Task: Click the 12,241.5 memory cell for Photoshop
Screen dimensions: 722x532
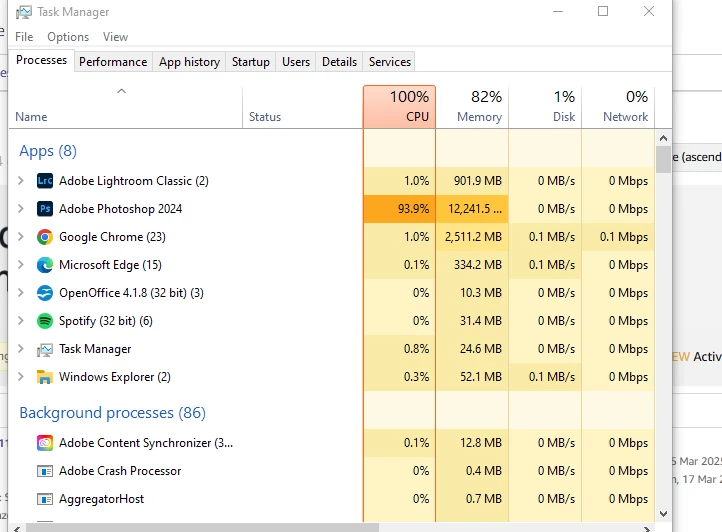Action: click(x=472, y=209)
